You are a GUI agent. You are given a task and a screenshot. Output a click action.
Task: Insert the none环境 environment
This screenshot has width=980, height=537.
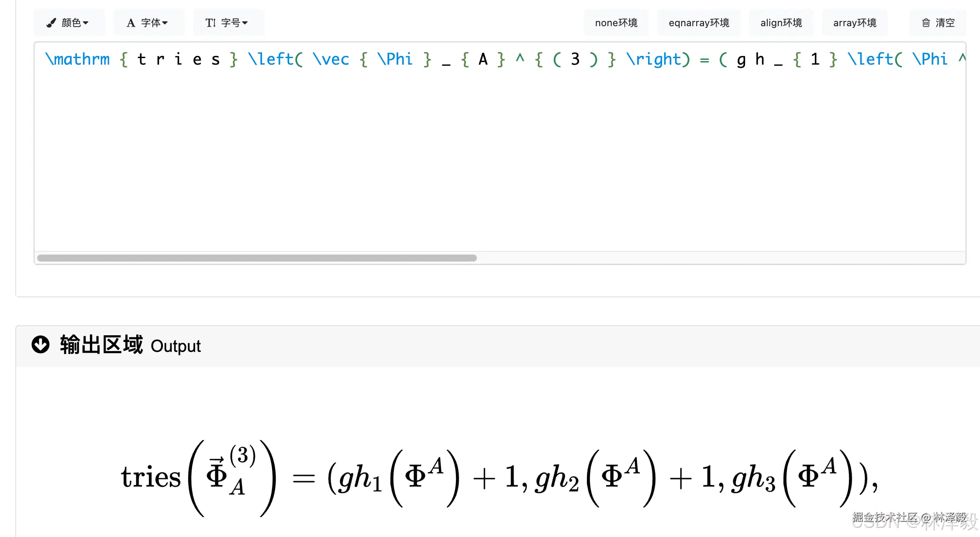click(616, 23)
